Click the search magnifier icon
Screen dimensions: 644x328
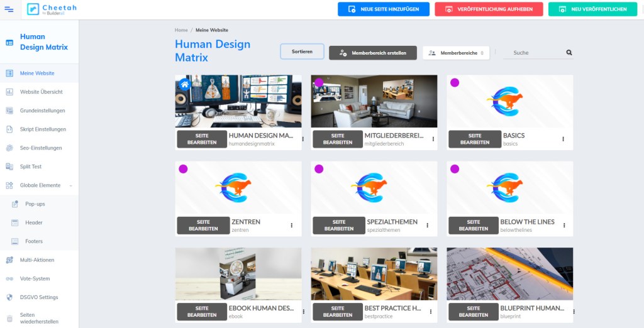tap(569, 53)
